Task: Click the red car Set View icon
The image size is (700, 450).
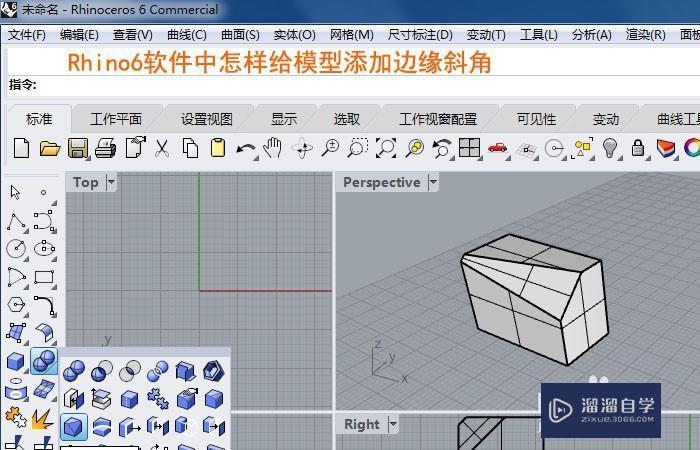Action: 497,148
